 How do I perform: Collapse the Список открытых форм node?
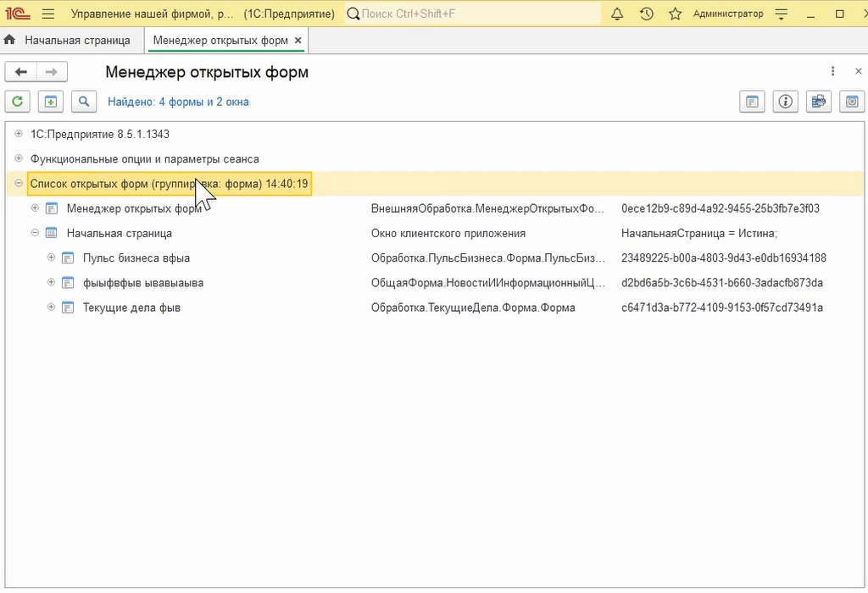point(19,183)
